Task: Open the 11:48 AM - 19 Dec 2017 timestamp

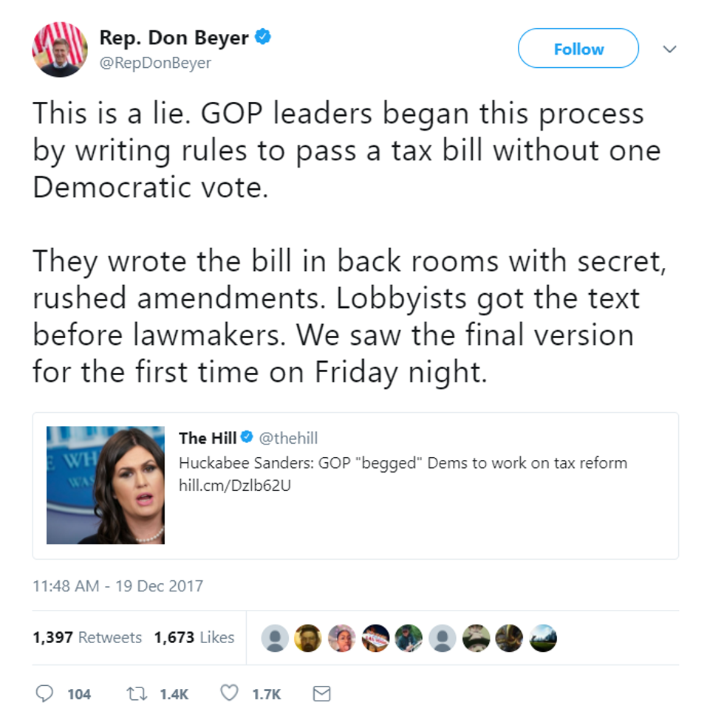Action: click(x=117, y=586)
